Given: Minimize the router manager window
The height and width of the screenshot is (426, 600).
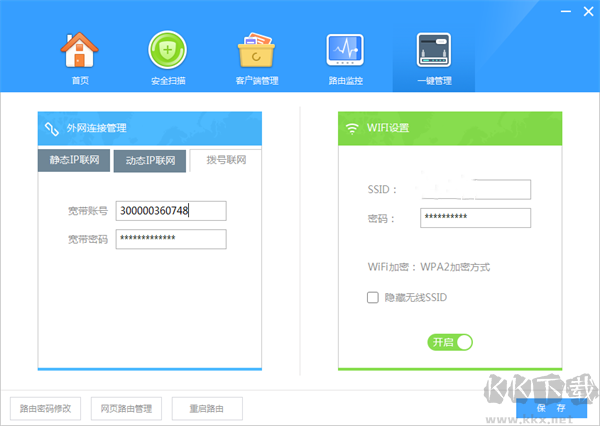Looking at the screenshot, I should tap(566, 11).
